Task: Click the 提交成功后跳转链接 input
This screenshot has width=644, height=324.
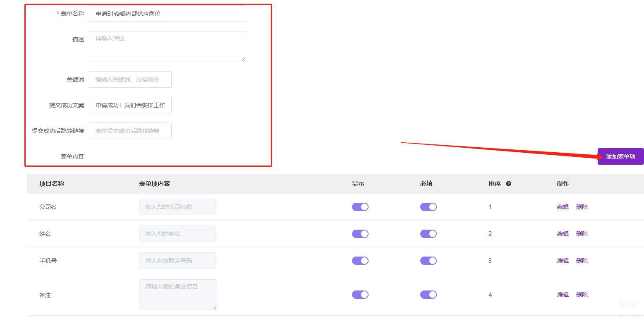Action: (x=130, y=131)
